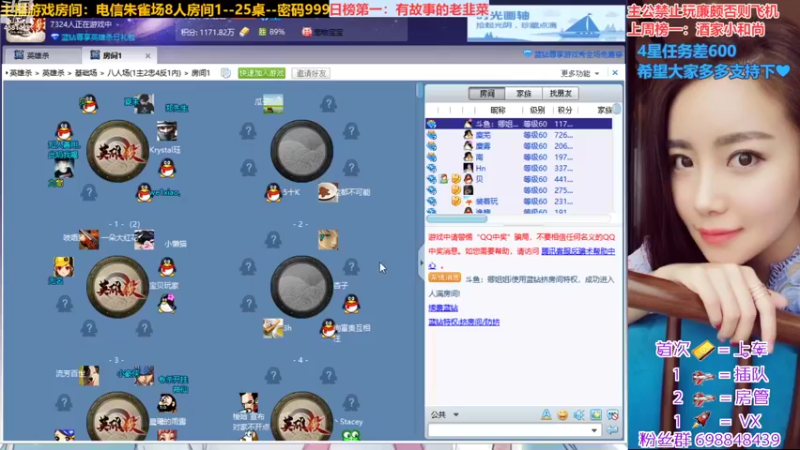
Task: Open the 找朋友 tab in player panel
Action: coord(560,93)
